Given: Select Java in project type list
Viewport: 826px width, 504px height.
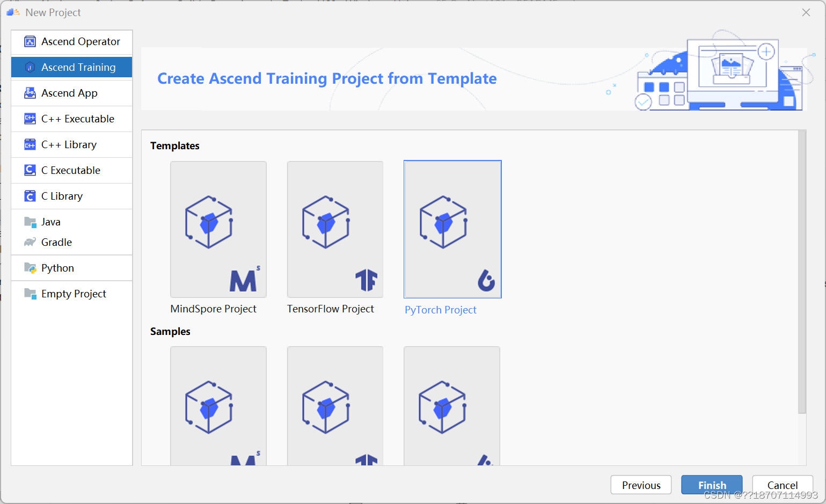Looking at the screenshot, I should (x=72, y=222).
